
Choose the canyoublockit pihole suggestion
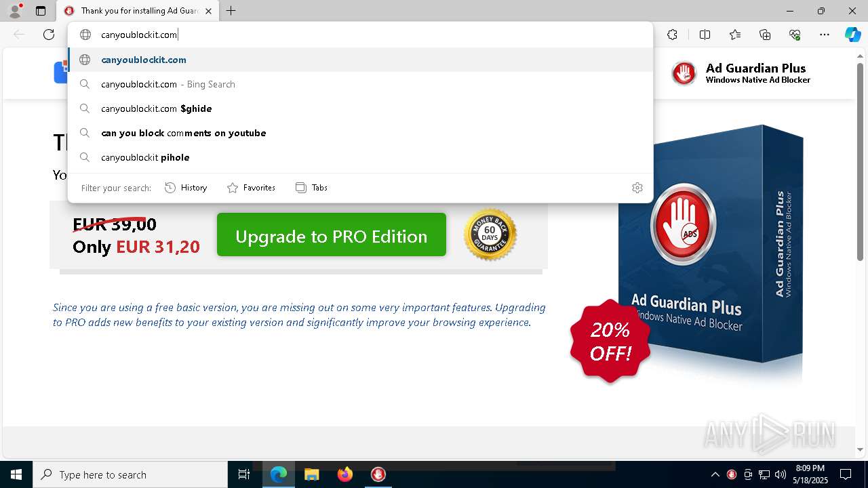coord(360,157)
